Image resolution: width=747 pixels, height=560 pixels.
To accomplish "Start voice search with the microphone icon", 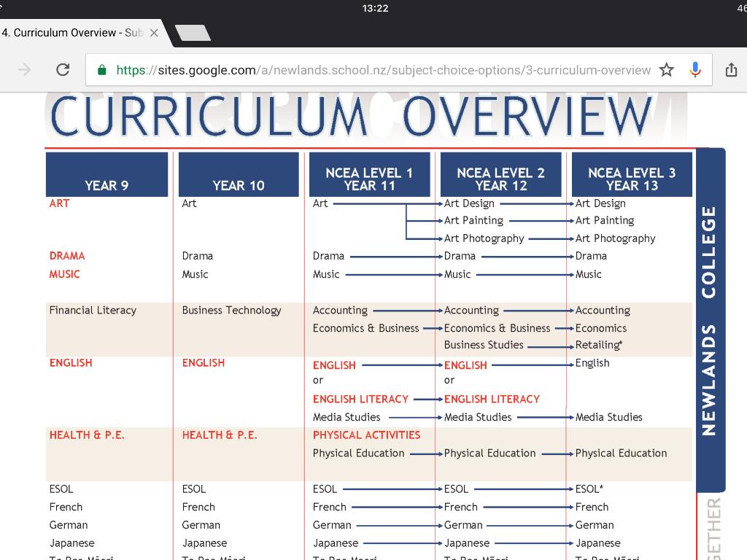I will [694, 70].
